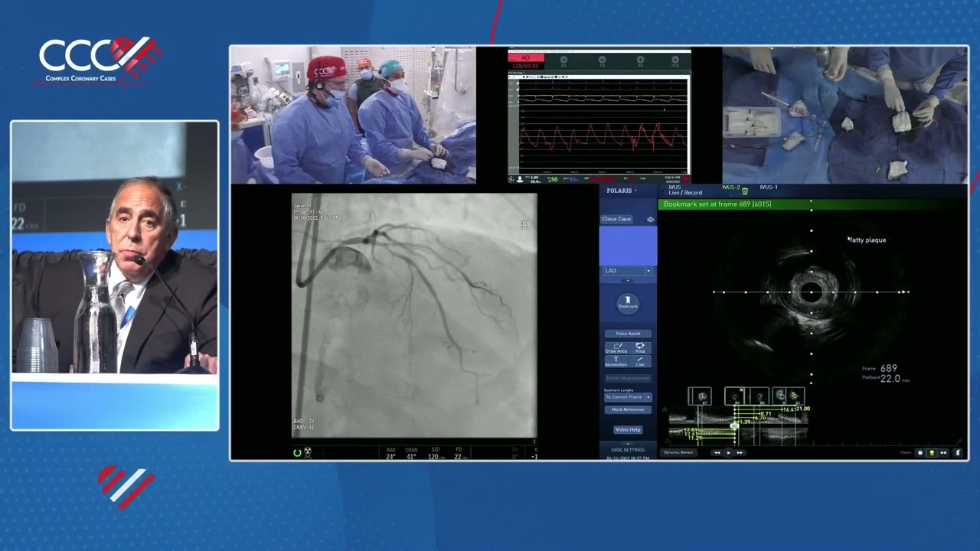Click the Dynamic Review button
This screenshot has width=980, height=551.
tap(678, 452)
